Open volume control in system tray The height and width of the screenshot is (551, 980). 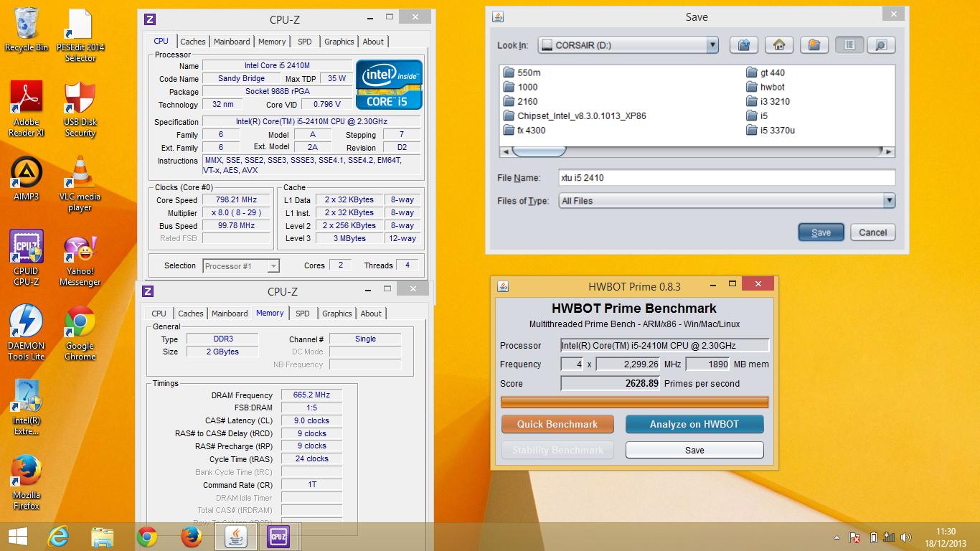pos(906,537)
